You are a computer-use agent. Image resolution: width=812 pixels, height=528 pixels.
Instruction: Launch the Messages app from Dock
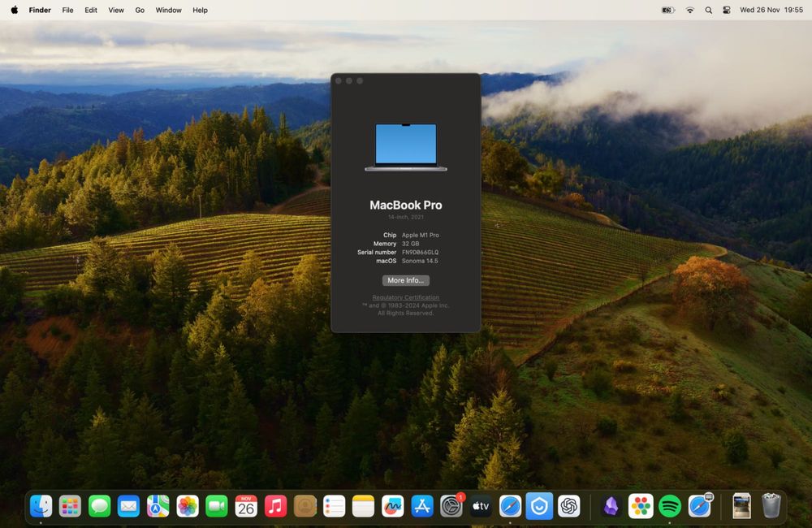(x=99, y=506)
